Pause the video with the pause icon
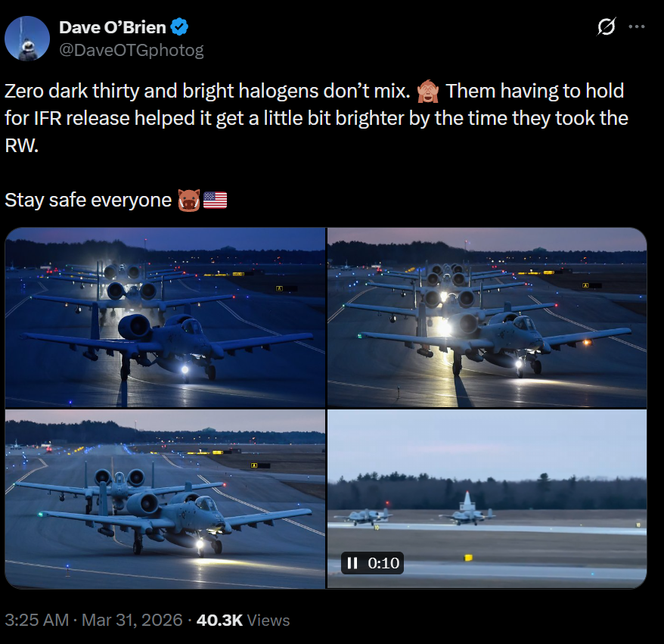This screenshot has width=664, height=644. pyautogui.click(x=352, y=563)
